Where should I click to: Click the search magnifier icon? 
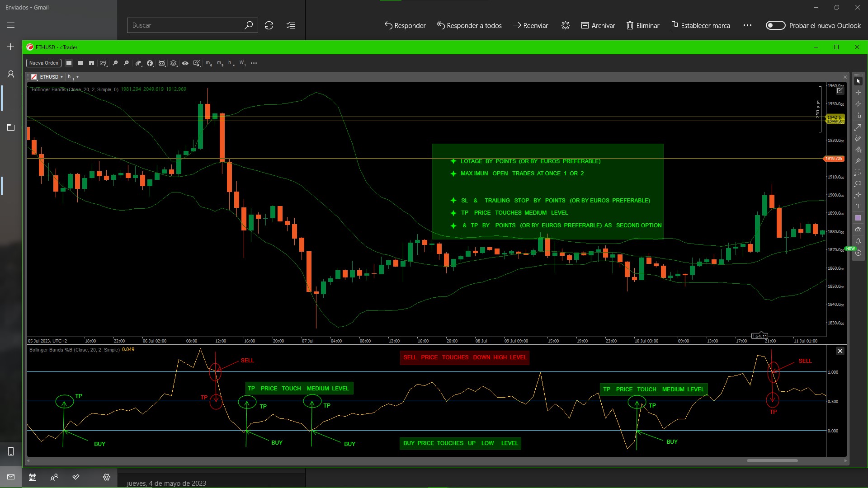249,25
